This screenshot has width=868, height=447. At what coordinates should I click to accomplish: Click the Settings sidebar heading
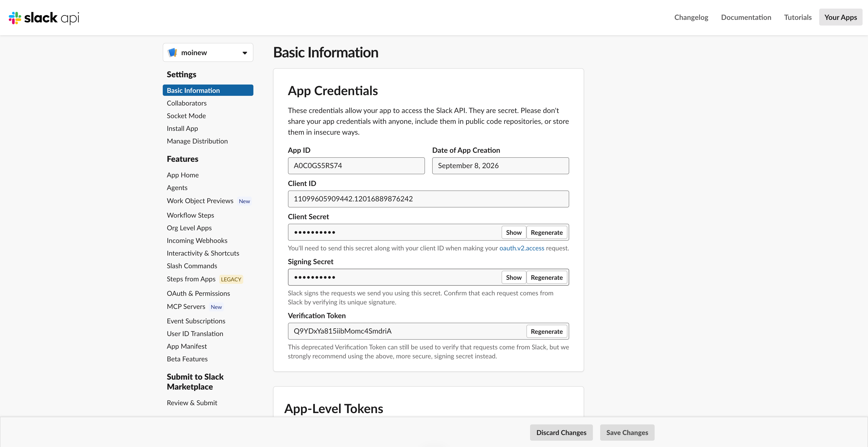tap(181, 74)
